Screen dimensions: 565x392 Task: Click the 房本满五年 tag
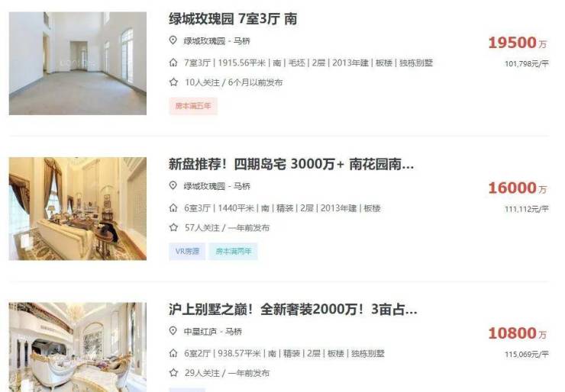[193, 106]
